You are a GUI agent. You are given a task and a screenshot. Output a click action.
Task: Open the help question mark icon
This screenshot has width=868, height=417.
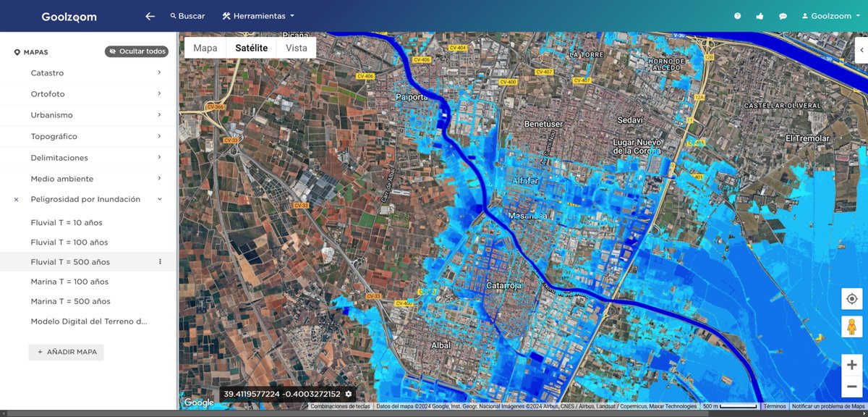[x=737, y=16]
